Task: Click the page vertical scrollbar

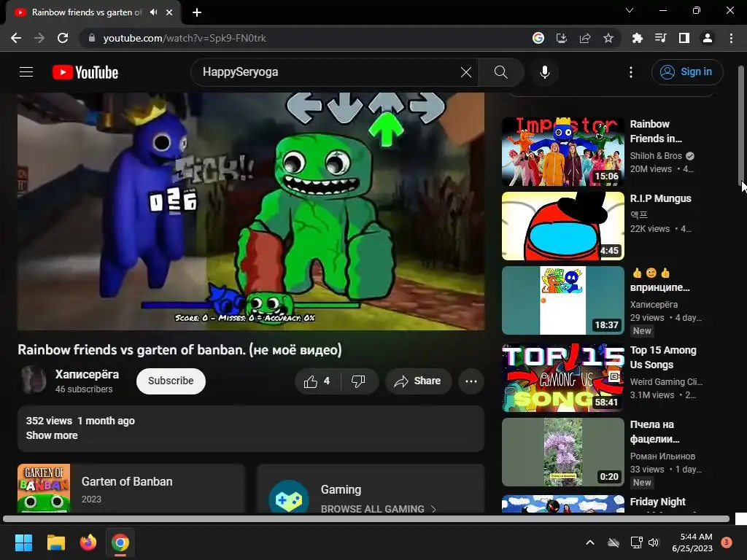Action: (741, 125)
